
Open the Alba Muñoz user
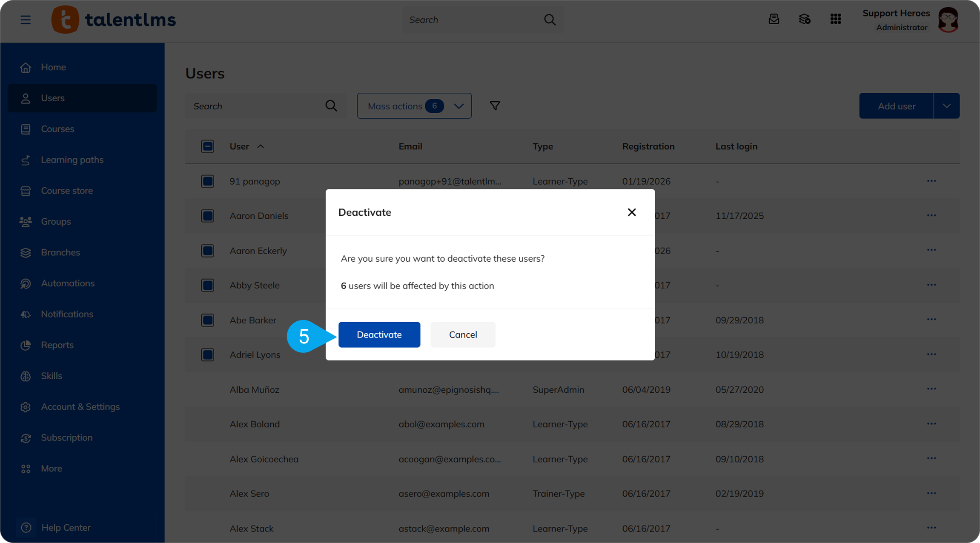click(x=255, y=389)
